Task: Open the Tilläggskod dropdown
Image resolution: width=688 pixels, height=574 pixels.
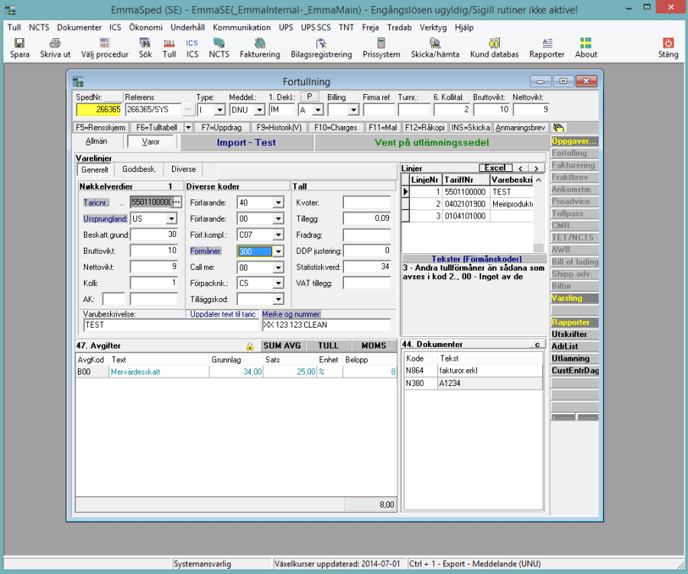Action: click(x=278, y=299)
